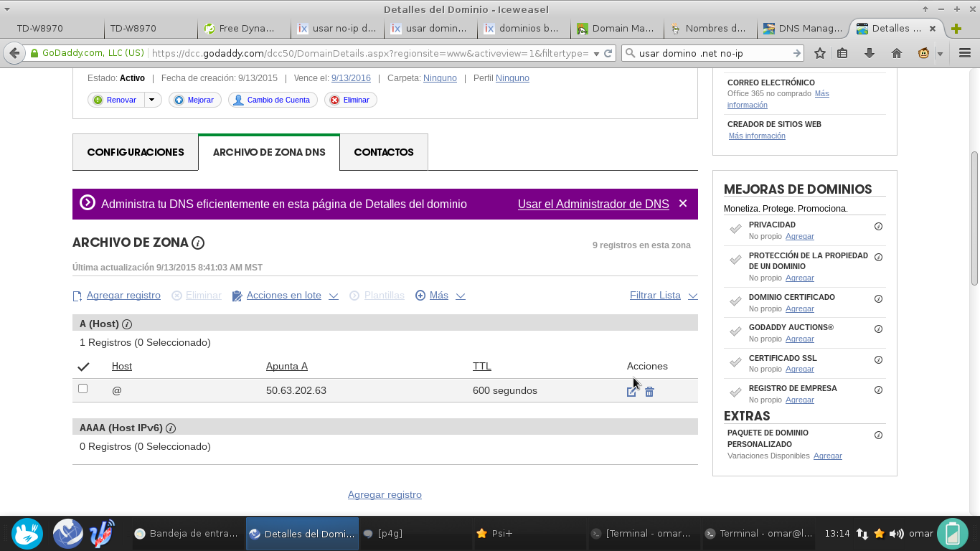
Task: Open the CONTACTOS tab
Action: (x=384, y=152)
